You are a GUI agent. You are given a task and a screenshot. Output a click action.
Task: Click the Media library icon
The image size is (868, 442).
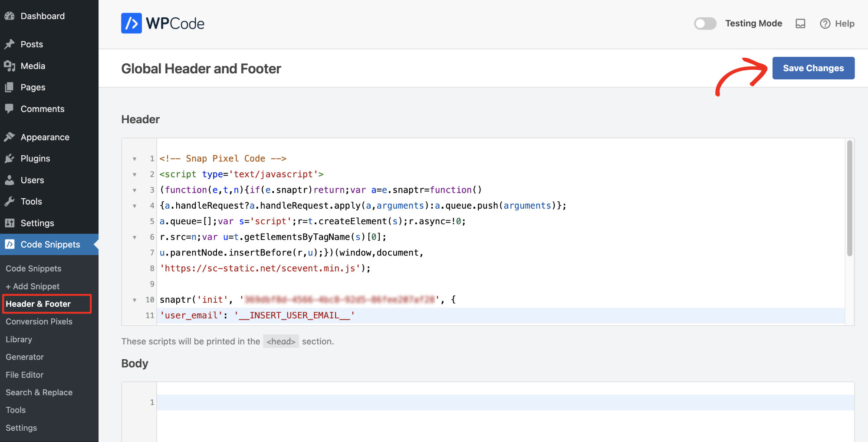(10, 66)
